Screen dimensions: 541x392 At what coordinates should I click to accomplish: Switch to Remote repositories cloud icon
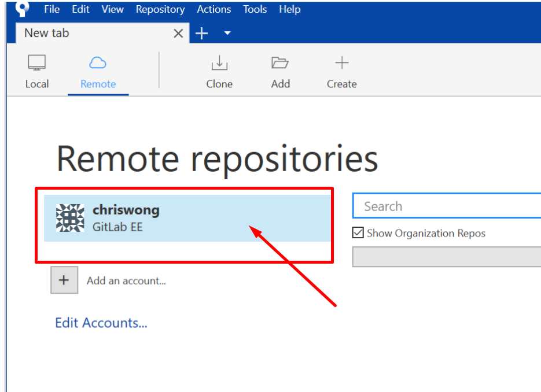[98, 63]
